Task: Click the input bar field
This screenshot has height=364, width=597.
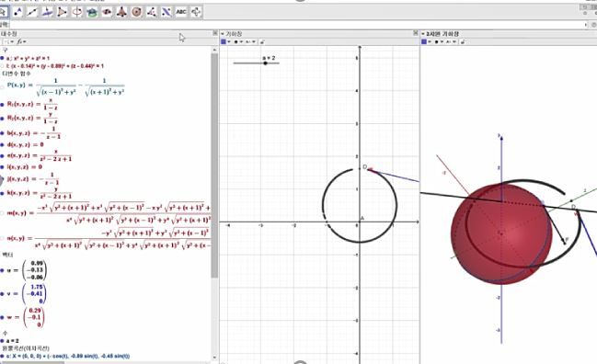Action: [297, 24]
